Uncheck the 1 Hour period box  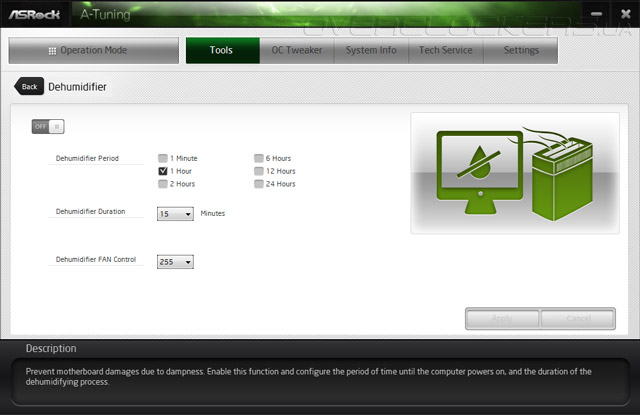tap(162, 171)
